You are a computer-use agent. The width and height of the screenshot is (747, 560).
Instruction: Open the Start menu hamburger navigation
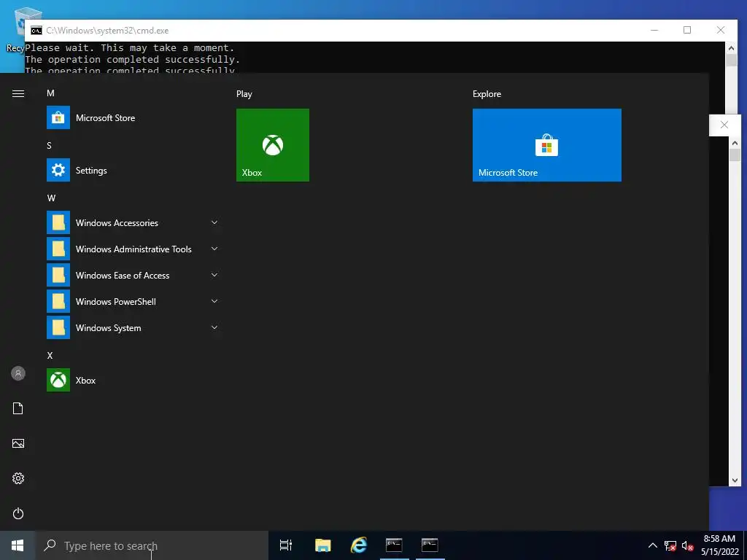pos(18,94)
